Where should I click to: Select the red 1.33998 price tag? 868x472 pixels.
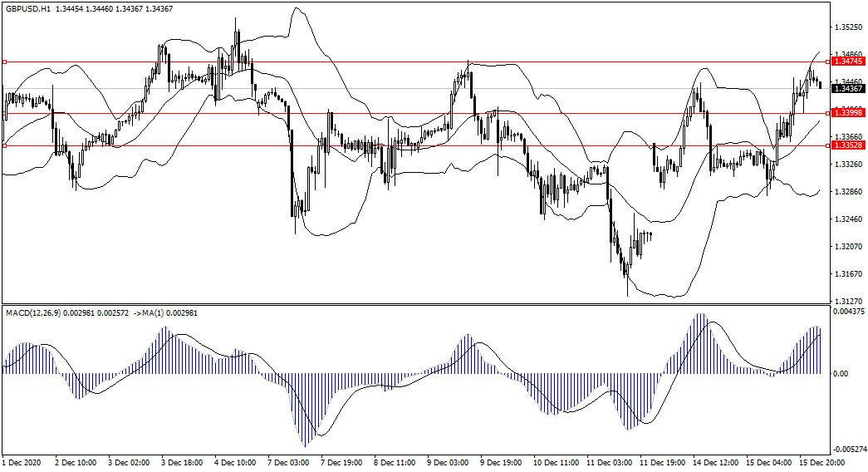point(848,113)
